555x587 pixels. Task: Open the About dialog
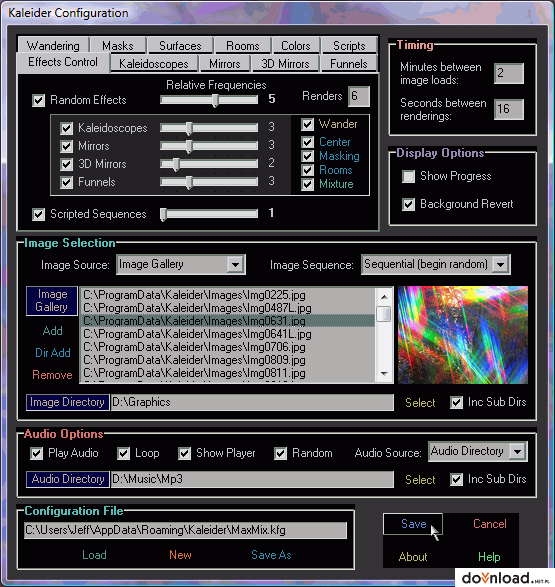pos(413,557)
